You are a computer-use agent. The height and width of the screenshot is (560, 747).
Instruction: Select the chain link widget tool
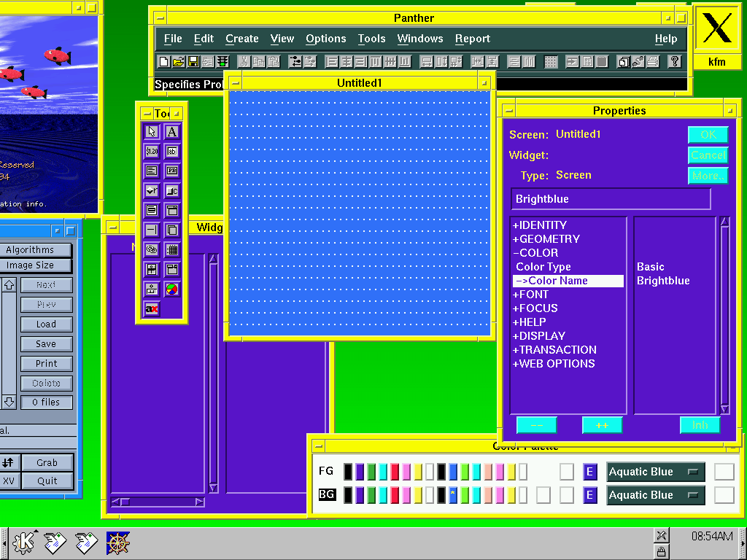(152, 250)
